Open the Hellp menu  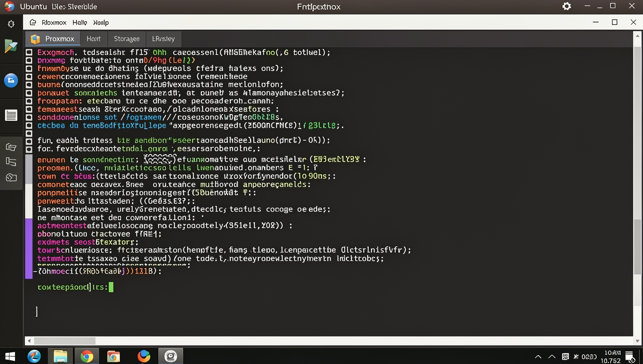pyautogui.click(x=80, y=22)
